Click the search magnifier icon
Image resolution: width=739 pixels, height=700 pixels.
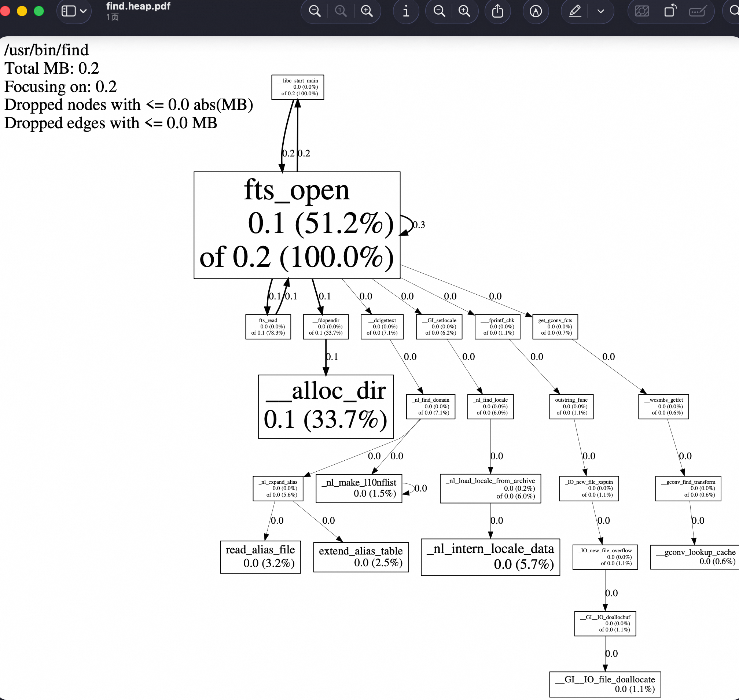734,11
